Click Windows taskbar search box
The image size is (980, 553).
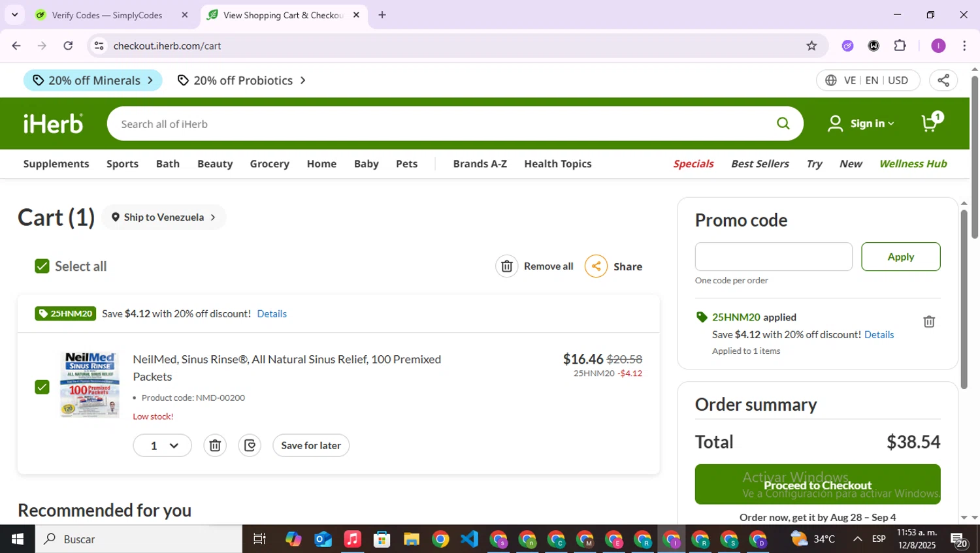click(139, 539)
